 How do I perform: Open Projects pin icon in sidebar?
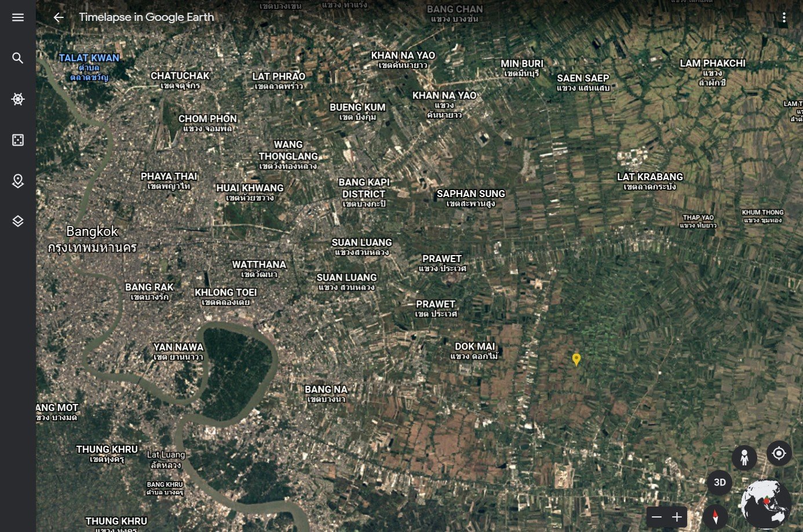(18, 181)
